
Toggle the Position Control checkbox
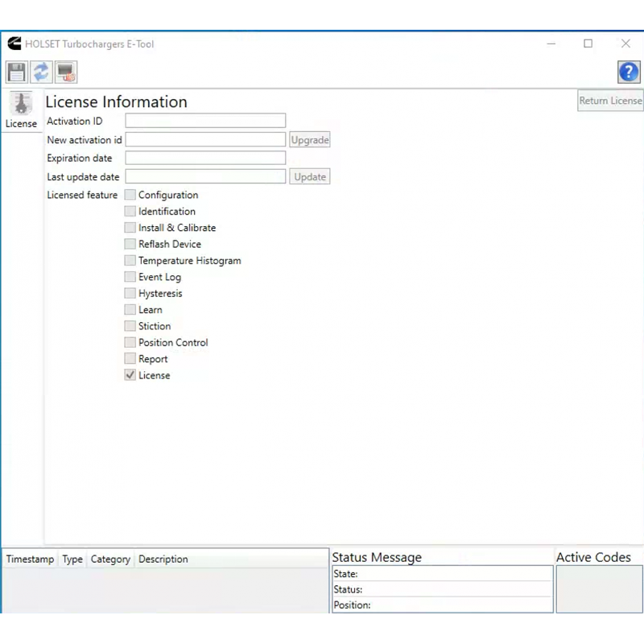click(x=130, y=342)
